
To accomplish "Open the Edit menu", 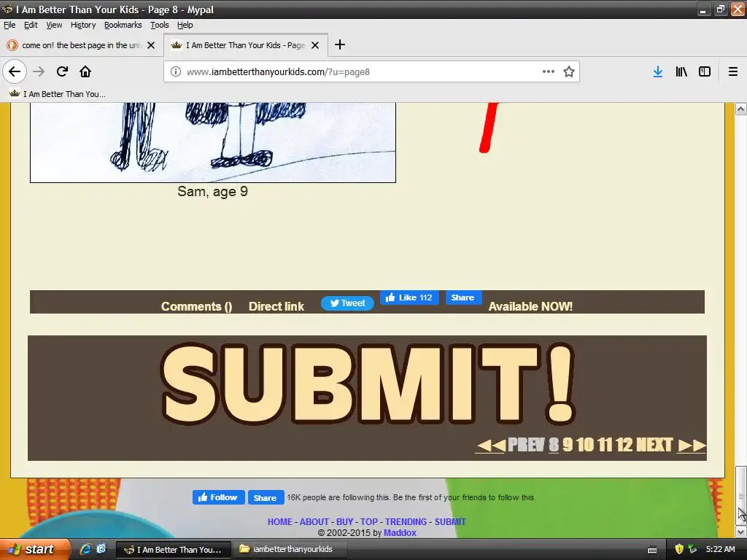I will pyautogui.click(x=31, y=25).
